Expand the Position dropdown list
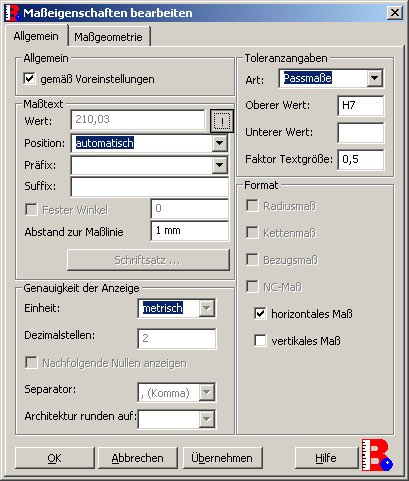The height and width of the screenshot is (481, 409). pyautogui.click(x=219, y=143)
